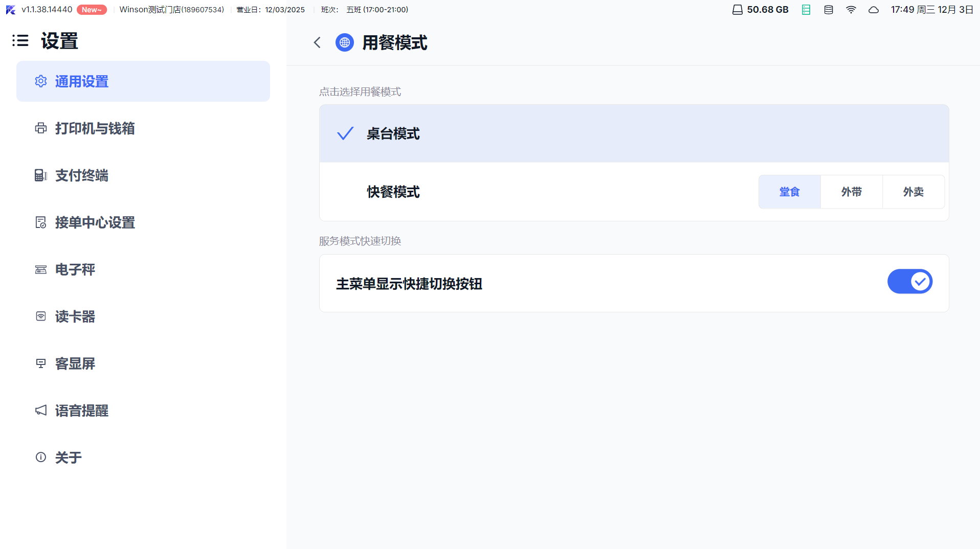Choose the 外带 segment button
Screen dimensions: 980x549
[x=851, y=192]
